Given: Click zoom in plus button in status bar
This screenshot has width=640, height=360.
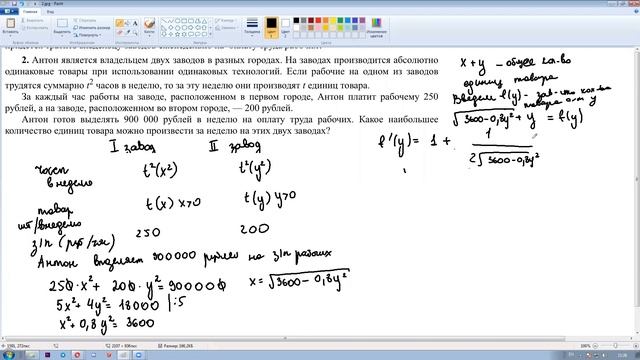Looking at the screenshot, I should 635,346.
